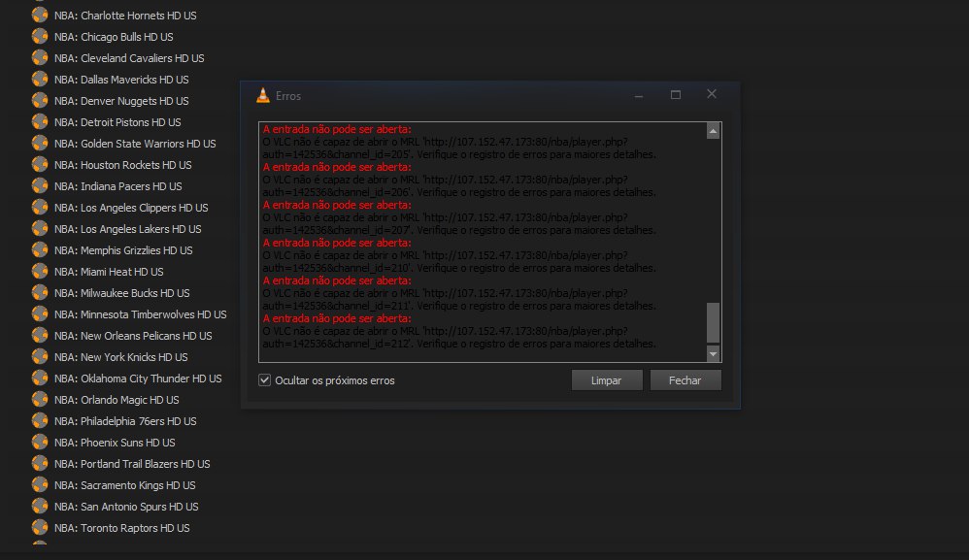Select 'NBA: Denver Nuggets HD US' entry

pos(121,101)
